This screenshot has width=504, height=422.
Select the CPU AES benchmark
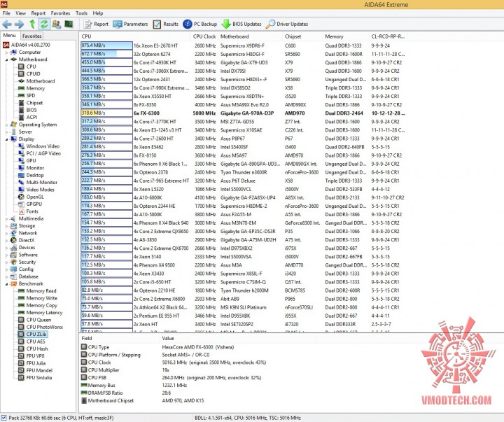36,342
